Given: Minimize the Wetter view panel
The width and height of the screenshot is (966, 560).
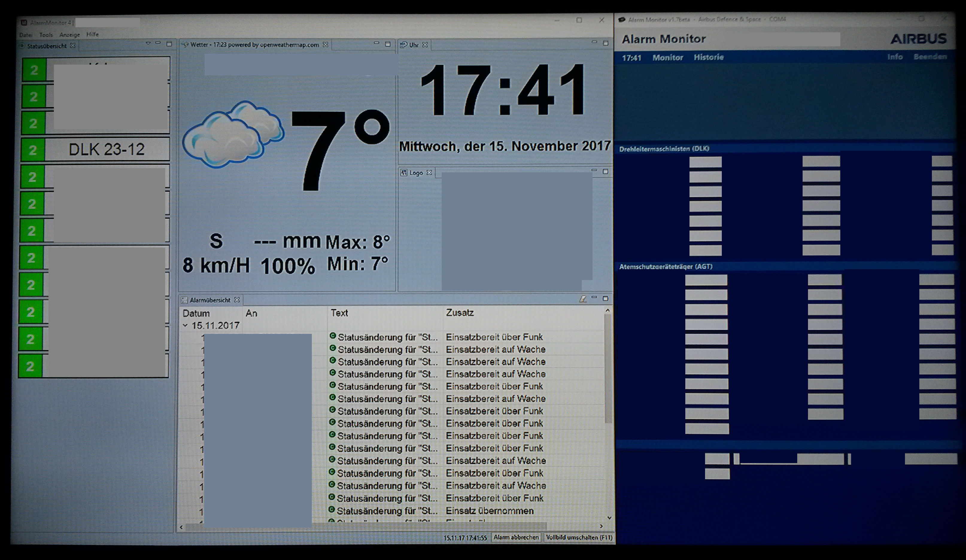Looking at the screenshot, I should pos(376,43).
